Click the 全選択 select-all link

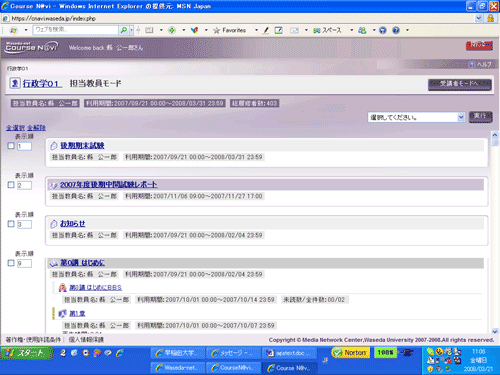pyautogui.click(x=15, y=128)
